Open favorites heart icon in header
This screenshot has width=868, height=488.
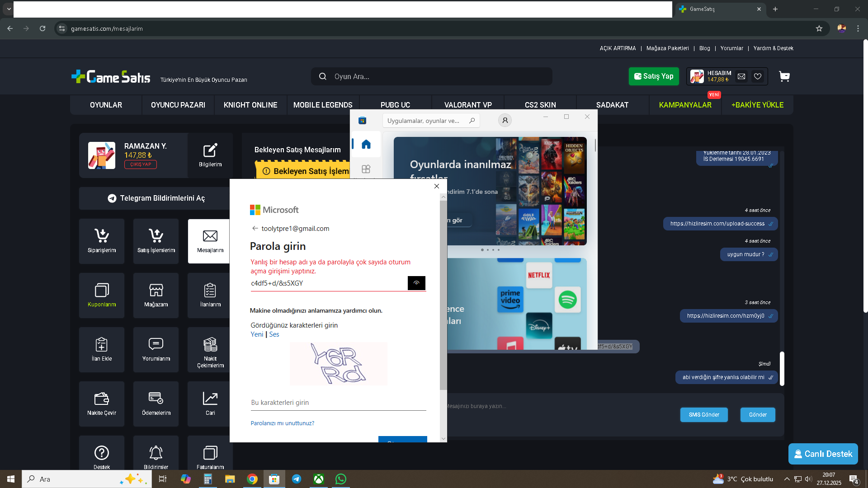758,76
